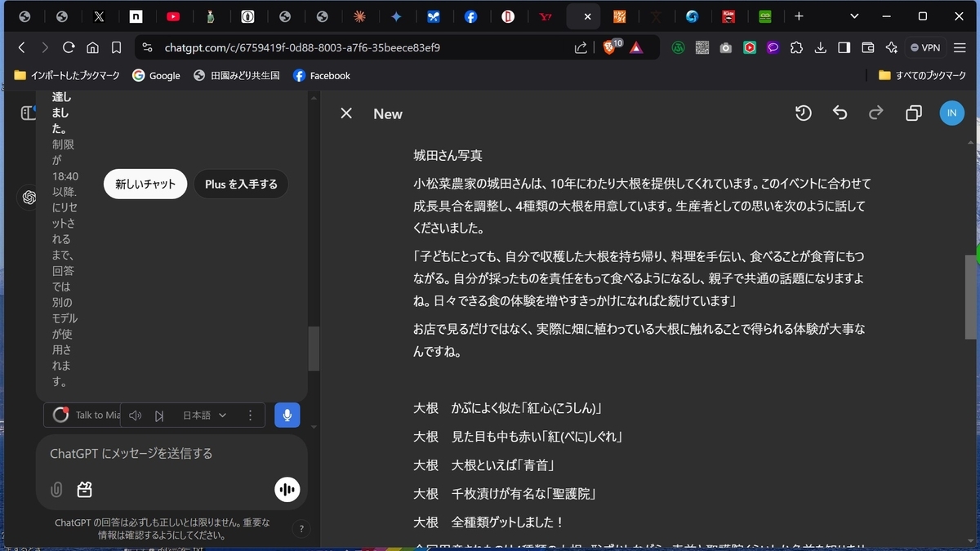Open Brave Rewards triangle icon
980x551 pixels.
pos(636,47)
